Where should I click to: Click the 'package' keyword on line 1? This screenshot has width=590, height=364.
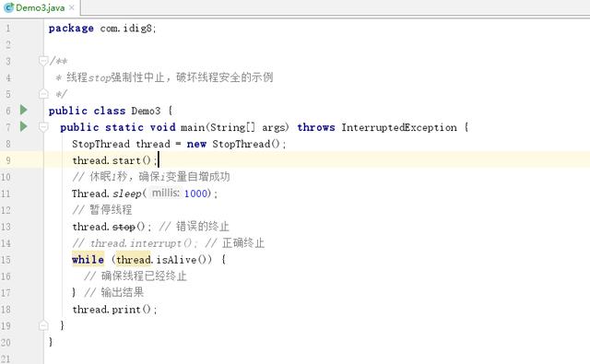[x=71, y=29]
